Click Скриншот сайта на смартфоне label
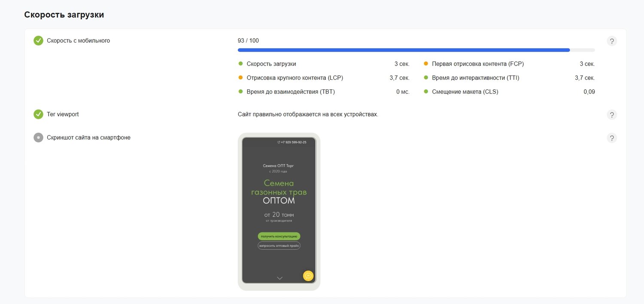This screenshot has width=644, height=304. [x=88, y=137]
